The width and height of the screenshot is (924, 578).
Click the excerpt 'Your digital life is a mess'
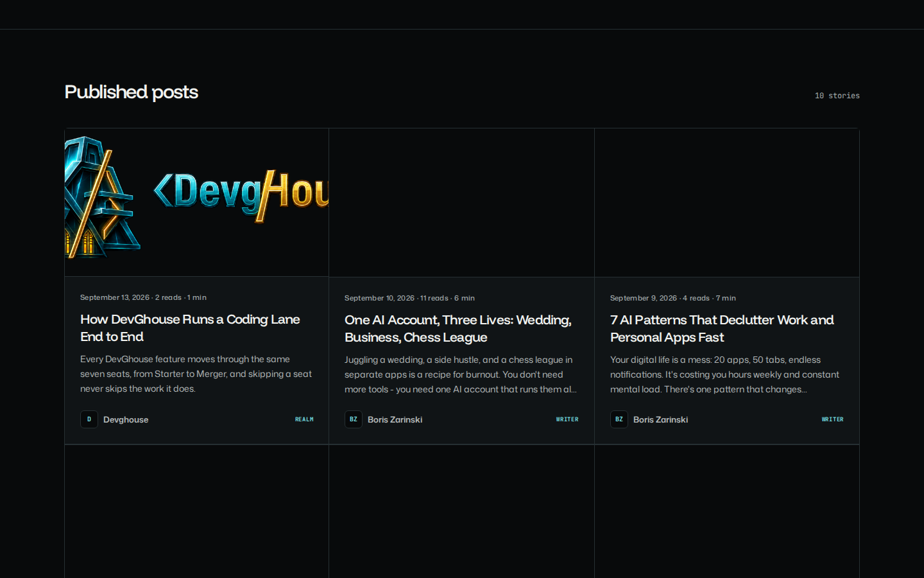tap(724, 374)
